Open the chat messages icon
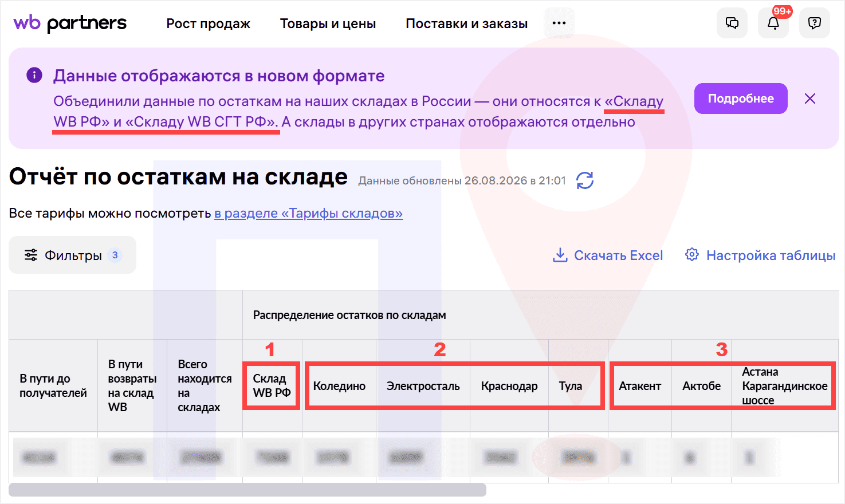The width and height of the screenshot is (845, 504). [x=732, y=23]
